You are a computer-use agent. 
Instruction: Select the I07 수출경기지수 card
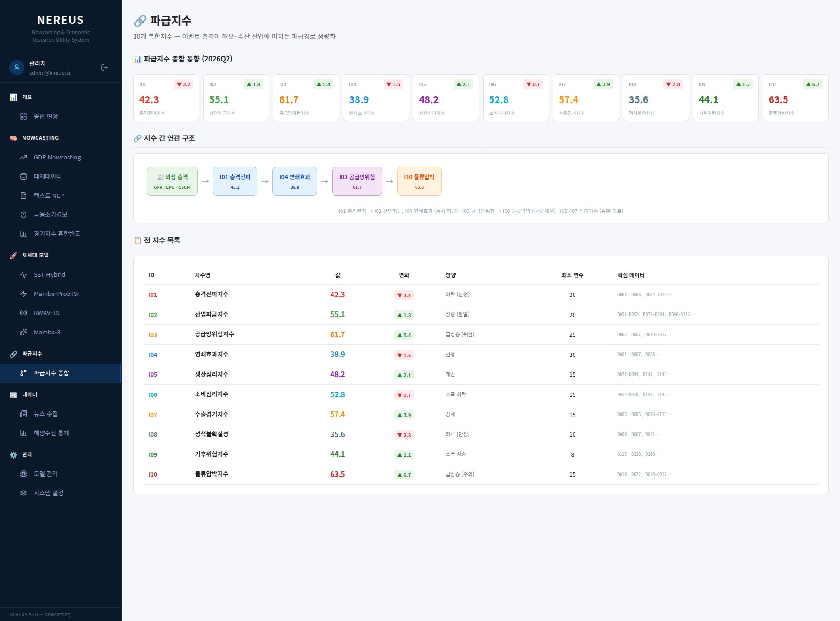[586, 98]
